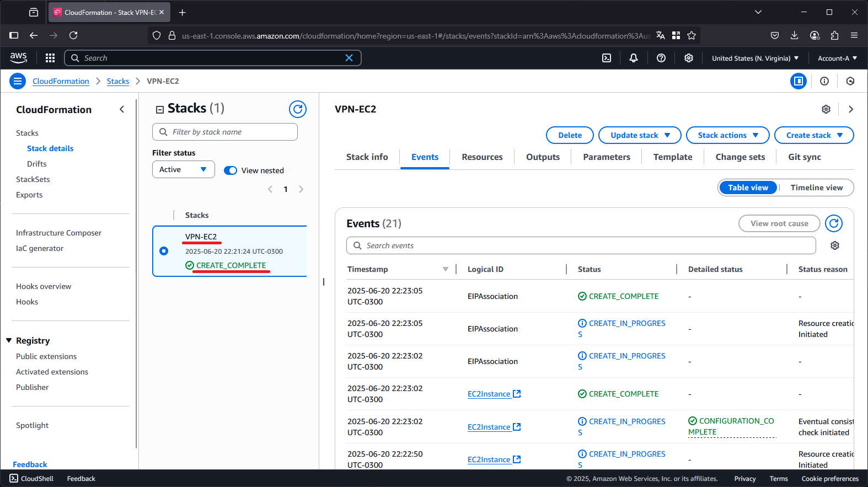Launch CloudShell from the top navigation bar

point(607,58)
